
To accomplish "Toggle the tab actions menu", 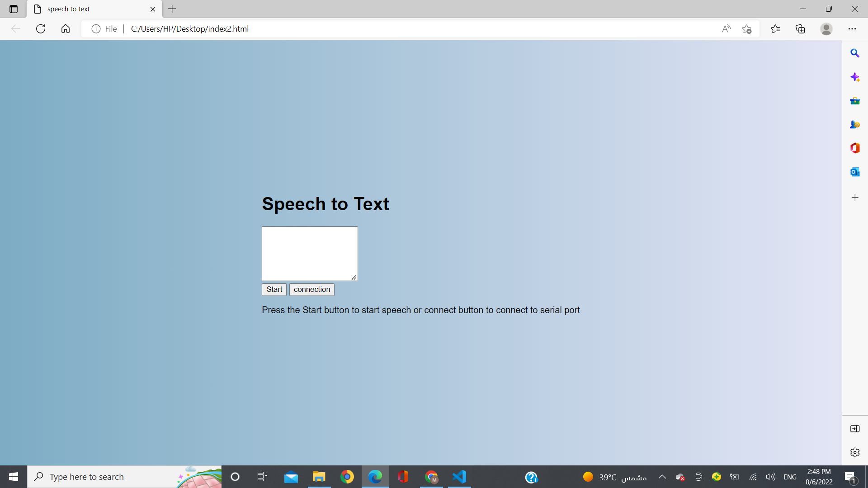I will pyautogui.click(x=14, y=9).
